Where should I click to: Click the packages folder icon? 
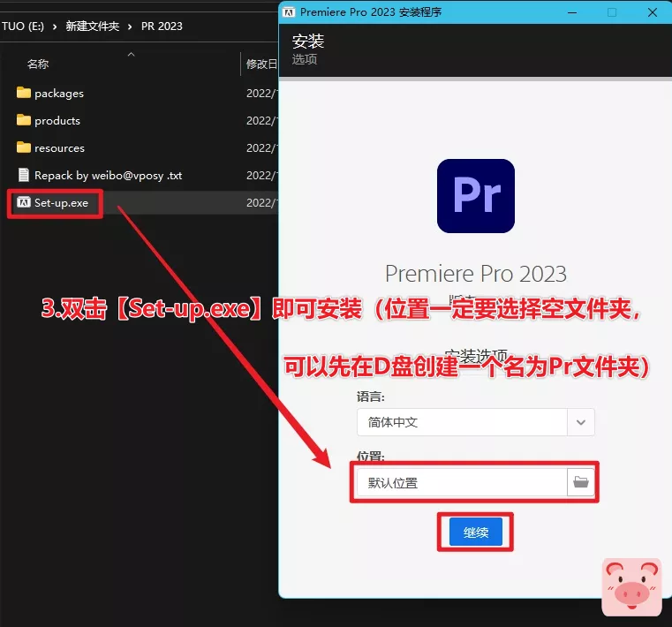[24, 93]
